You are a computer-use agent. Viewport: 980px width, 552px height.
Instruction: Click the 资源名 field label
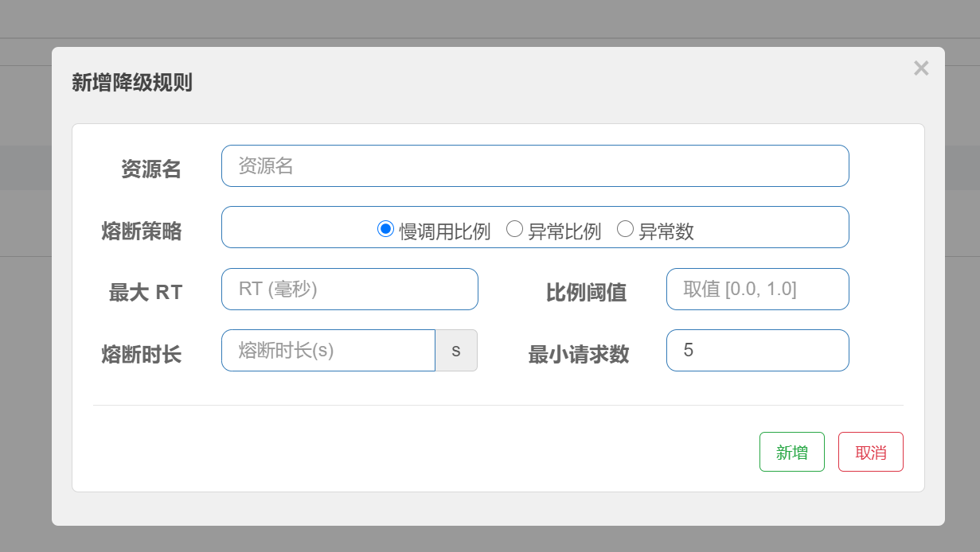click(150, 169)
